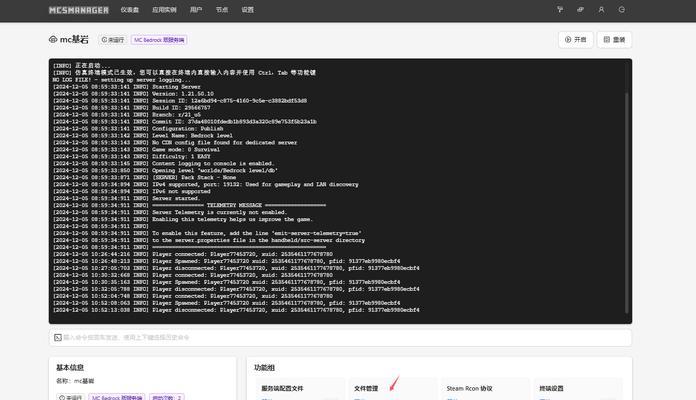
Task: Click the button right of 开启
Action: [x=614, y=40]
